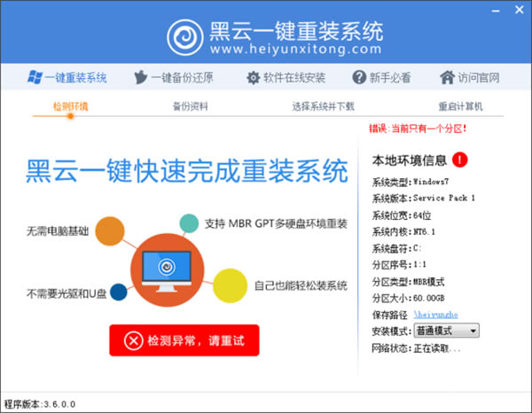Go to 访问官网 website

coord(470,78)
